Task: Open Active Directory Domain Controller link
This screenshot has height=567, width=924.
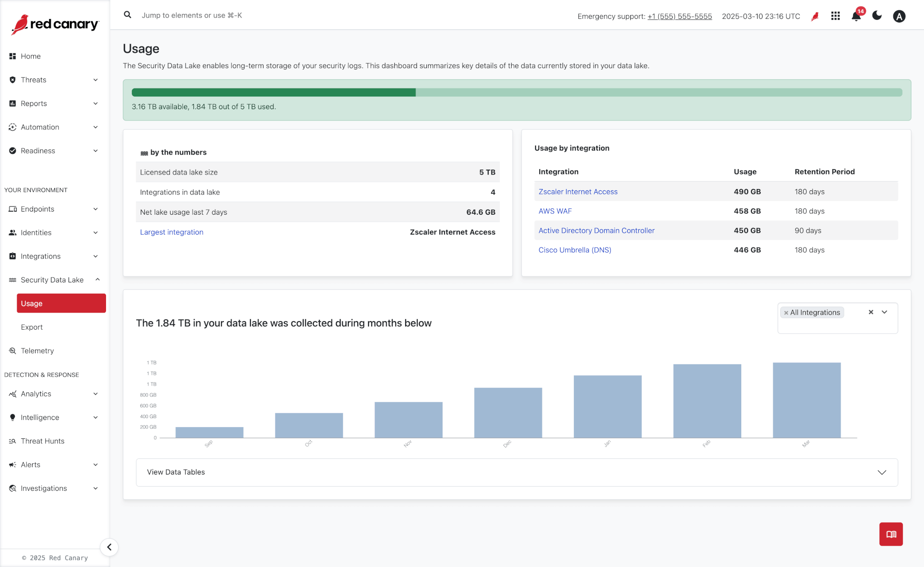Action: (596, 230)
